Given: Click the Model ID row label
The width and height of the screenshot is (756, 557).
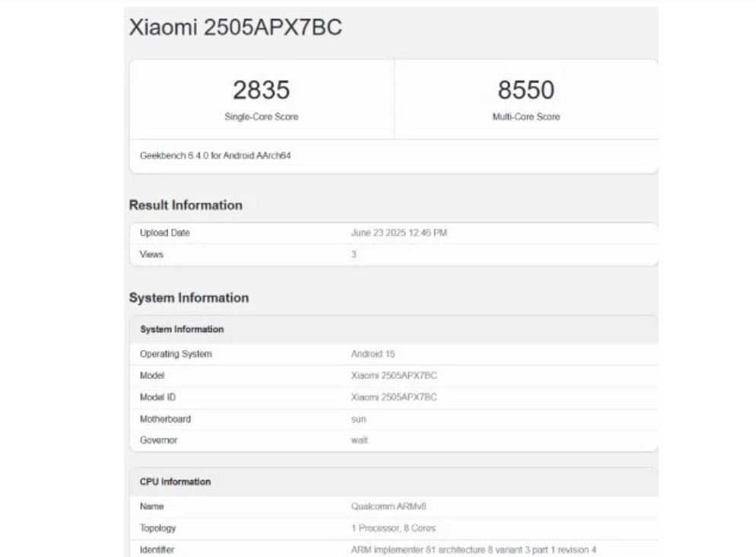Looking at the screenshot, I should click(x=157, y=397).
